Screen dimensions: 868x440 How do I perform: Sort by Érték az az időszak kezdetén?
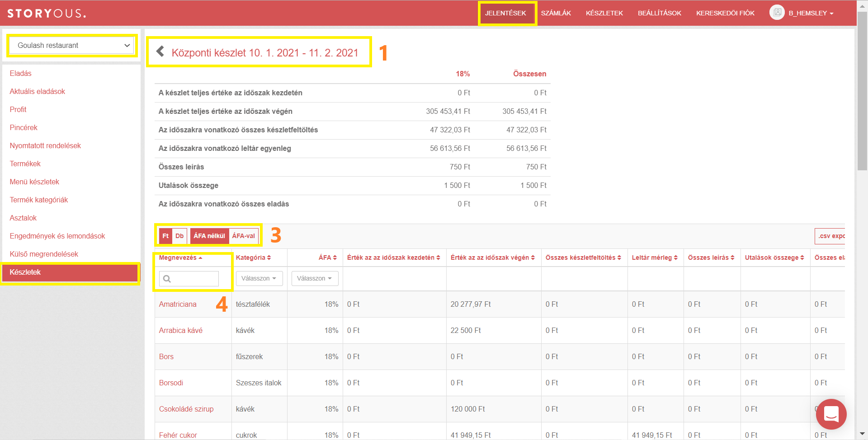(x=393, y=257)
